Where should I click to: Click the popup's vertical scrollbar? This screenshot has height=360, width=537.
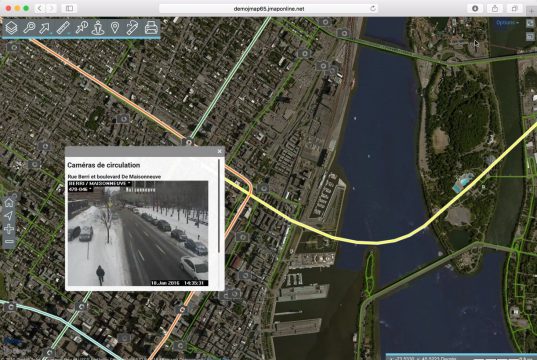(x=219, y=206)
